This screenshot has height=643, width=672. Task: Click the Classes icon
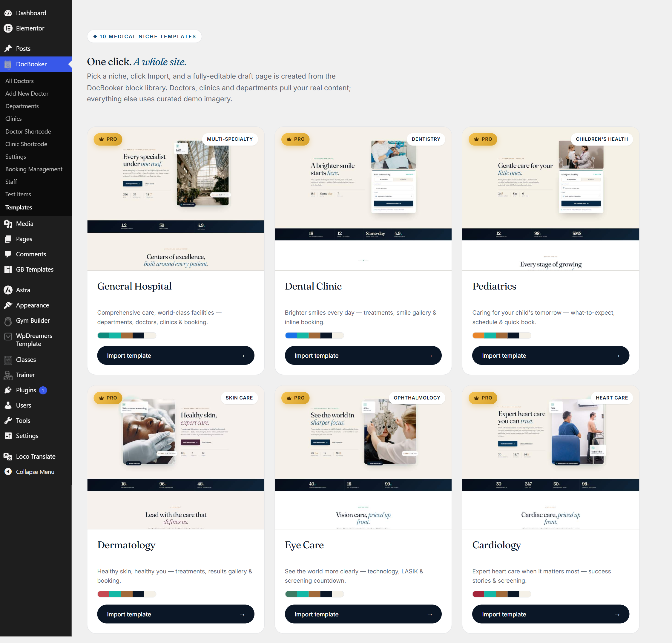[8, 360]
